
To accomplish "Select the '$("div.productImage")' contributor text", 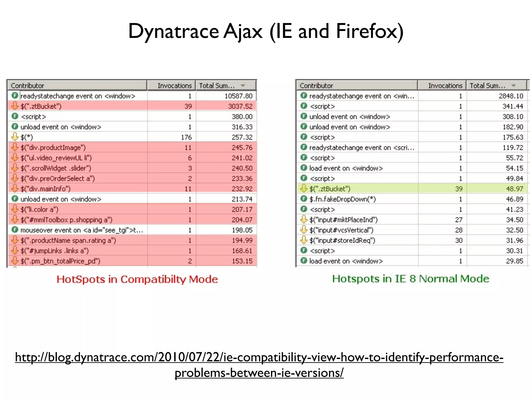I will pyautogui.click(x=53, y=148).
